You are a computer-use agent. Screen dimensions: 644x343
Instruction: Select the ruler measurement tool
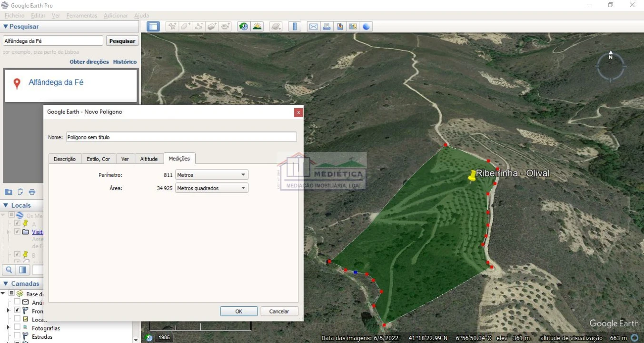tap(294, 27)
